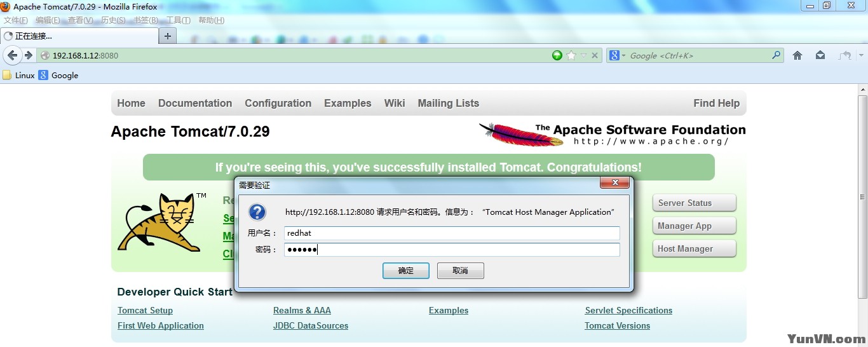Open Servlet Specifications link
This screenshot has width=868, height=347.
(628, 311)
